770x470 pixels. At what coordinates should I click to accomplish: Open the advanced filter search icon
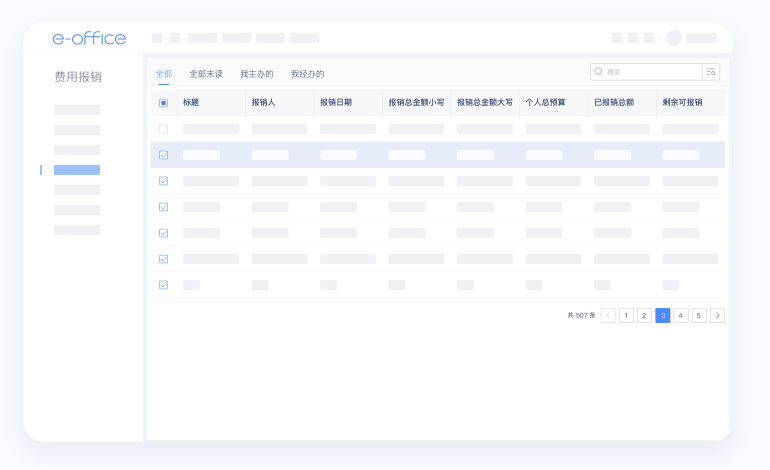[711, 72]
